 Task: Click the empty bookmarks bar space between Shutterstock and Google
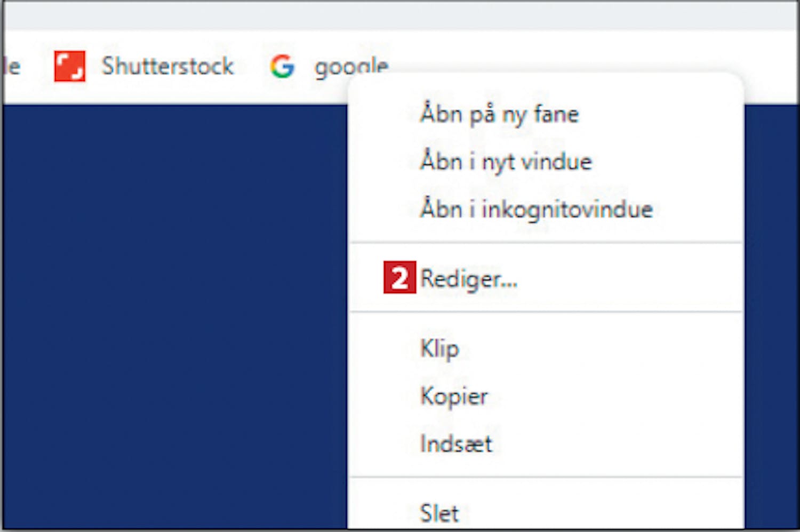(251, 66)
